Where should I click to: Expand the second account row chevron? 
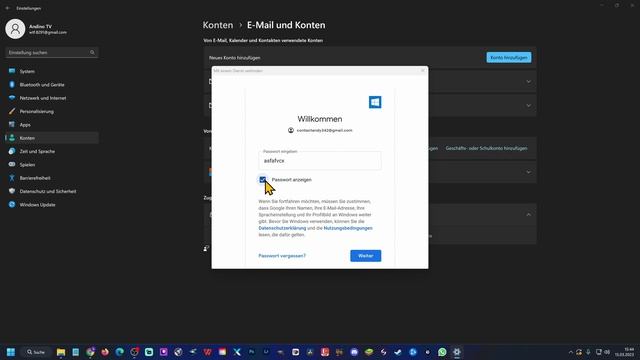(529, 105)
